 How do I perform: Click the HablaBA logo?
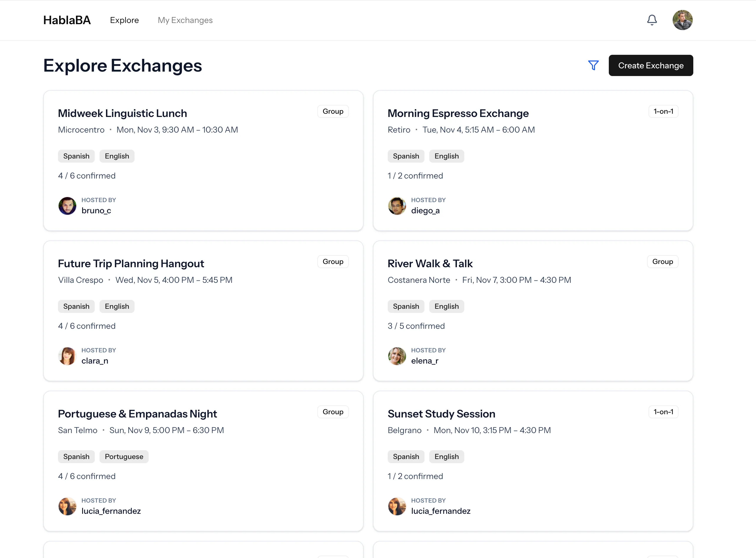67,20
